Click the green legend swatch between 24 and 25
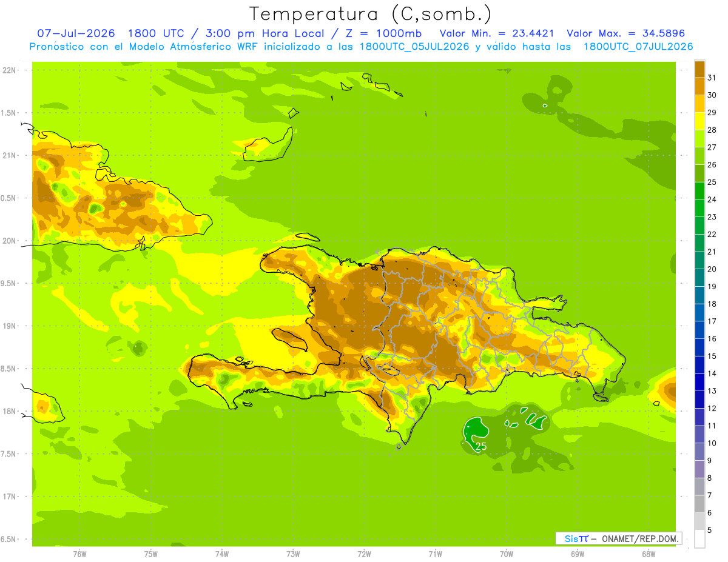The width and height of the screenshot is (728, 562). [699, 191]
